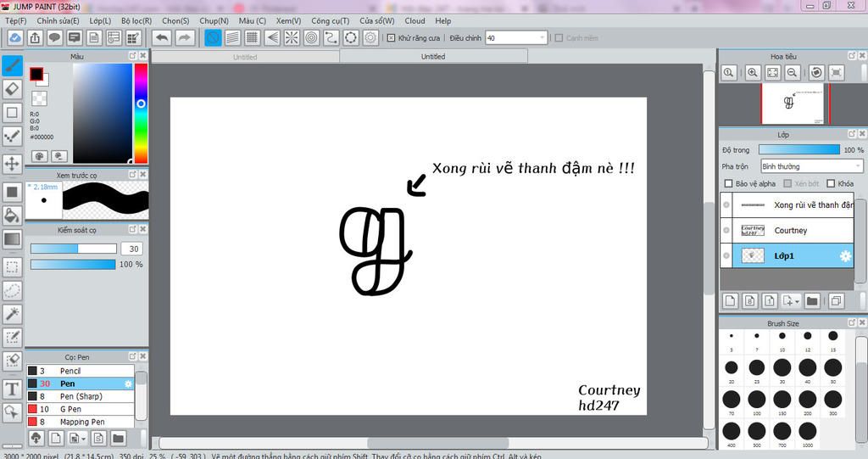Toggle the Khóa layer lock checkbox
868x459 pixels.
coord(831,183)
